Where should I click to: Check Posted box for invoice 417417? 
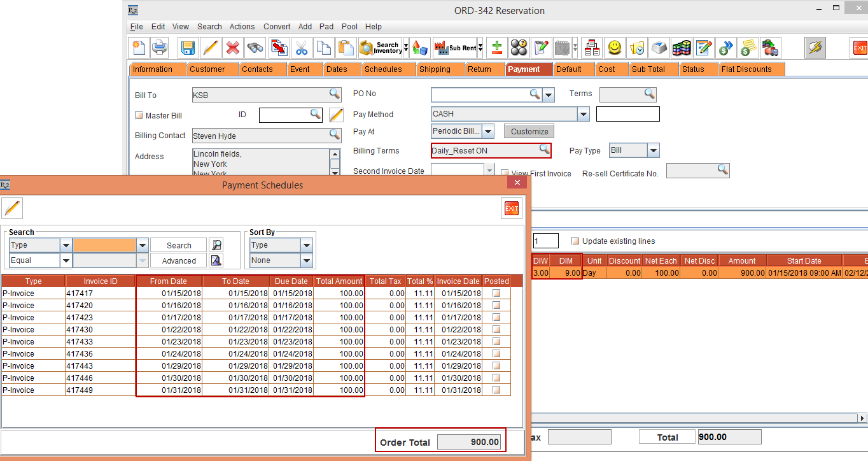point(496,294)
